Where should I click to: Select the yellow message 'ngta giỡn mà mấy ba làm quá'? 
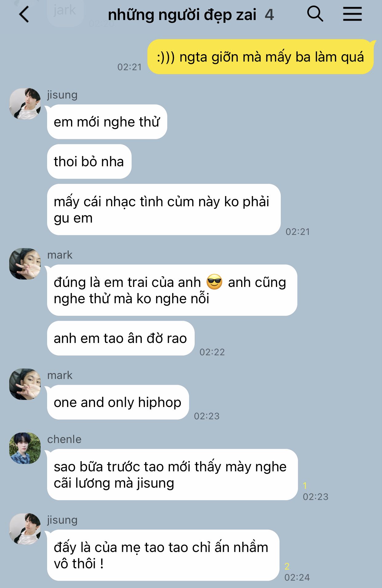point(260,57)
